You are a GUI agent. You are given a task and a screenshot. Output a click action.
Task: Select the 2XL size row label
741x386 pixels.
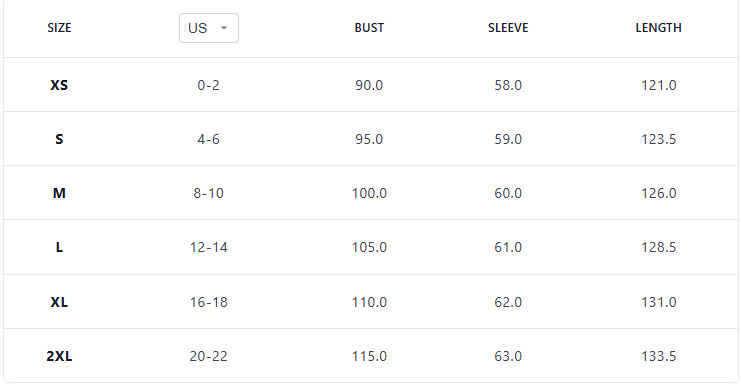point(59,356)
